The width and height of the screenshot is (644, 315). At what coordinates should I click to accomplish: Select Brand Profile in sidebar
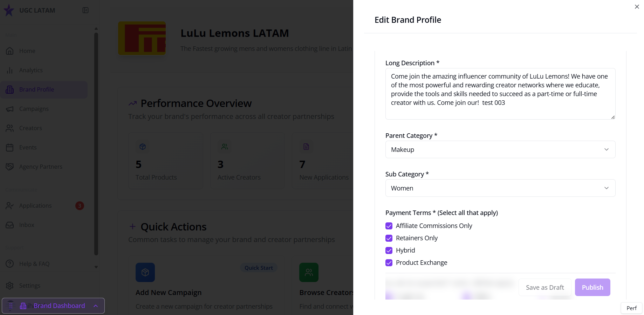[x=44, y=89]
